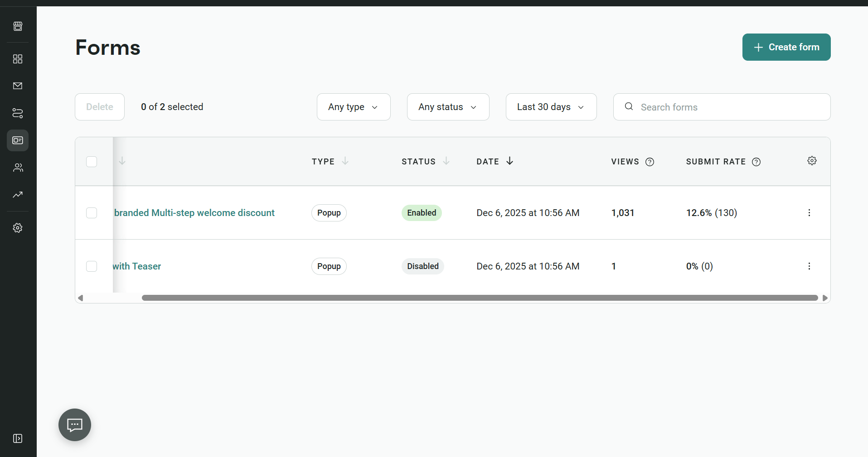Go to email campaigns envelope icon
This screenshot has height=457, width=868.
pos(18,86)
